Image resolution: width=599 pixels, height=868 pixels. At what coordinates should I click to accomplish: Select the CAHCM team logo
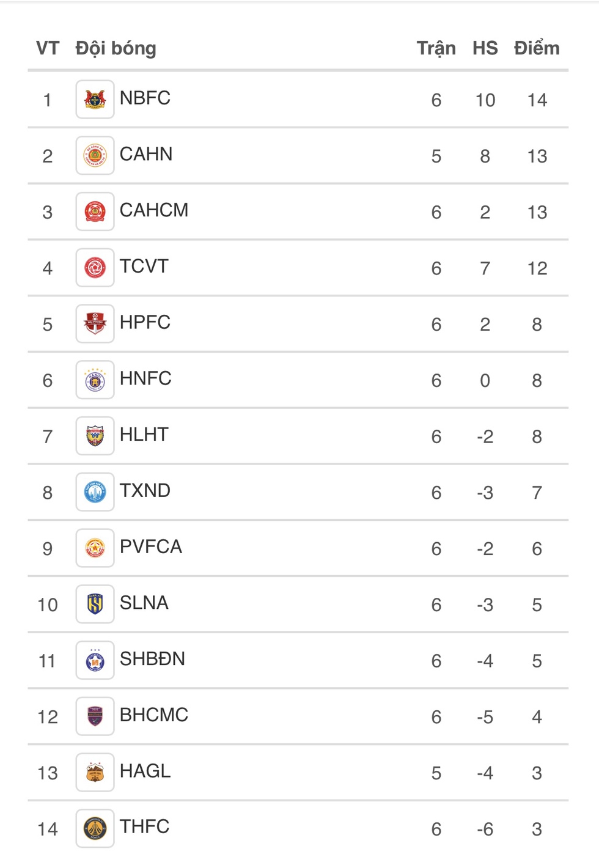(x=95, y=211)
